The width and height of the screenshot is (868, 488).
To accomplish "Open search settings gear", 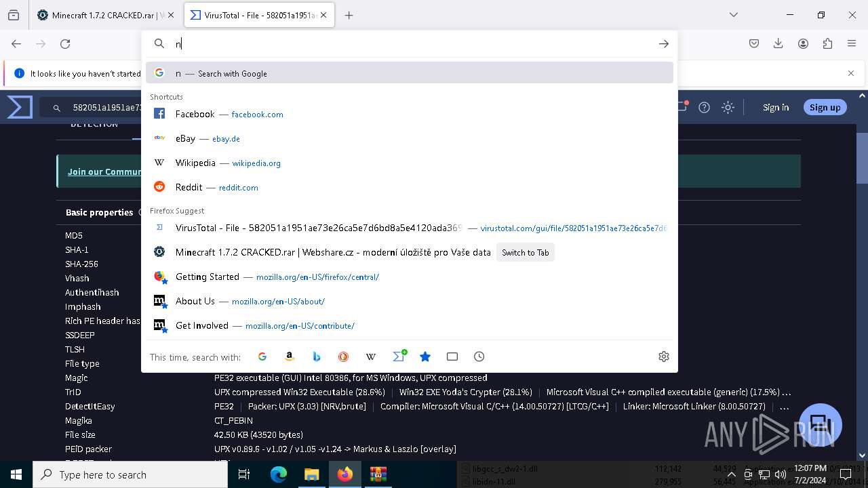I will (664, 357).
